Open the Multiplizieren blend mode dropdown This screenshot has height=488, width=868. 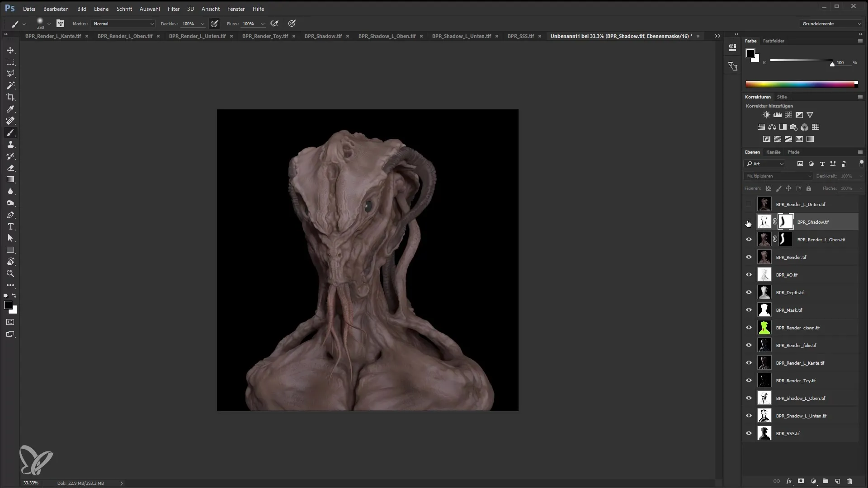pos(778,176)
